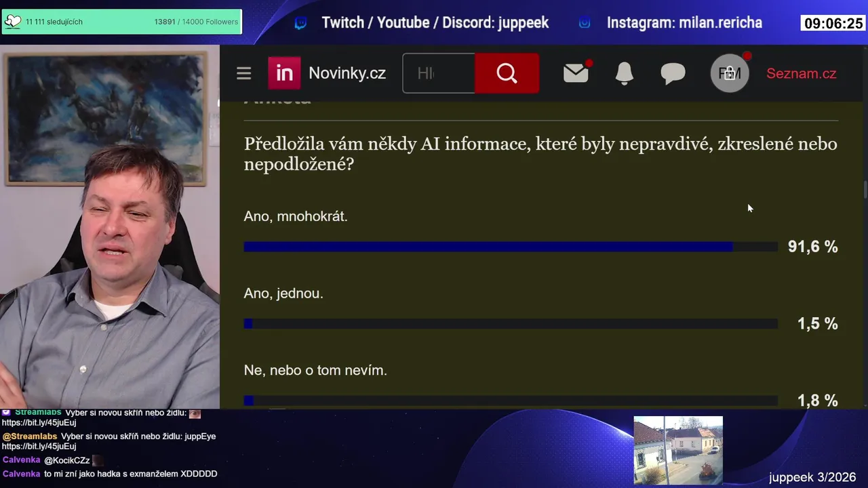Click the street camera thumbnail
Viewport: 868px width, 488px height.
point(678,451)
